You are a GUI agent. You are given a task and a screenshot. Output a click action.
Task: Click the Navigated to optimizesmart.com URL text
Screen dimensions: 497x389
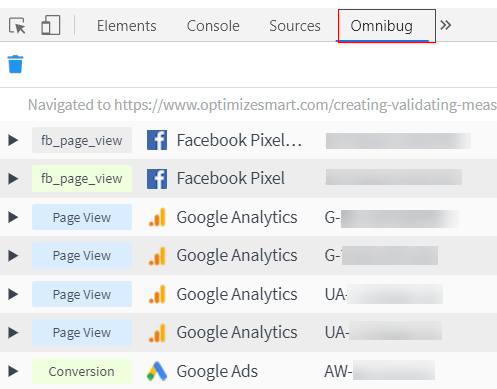[x=262, y=105]
